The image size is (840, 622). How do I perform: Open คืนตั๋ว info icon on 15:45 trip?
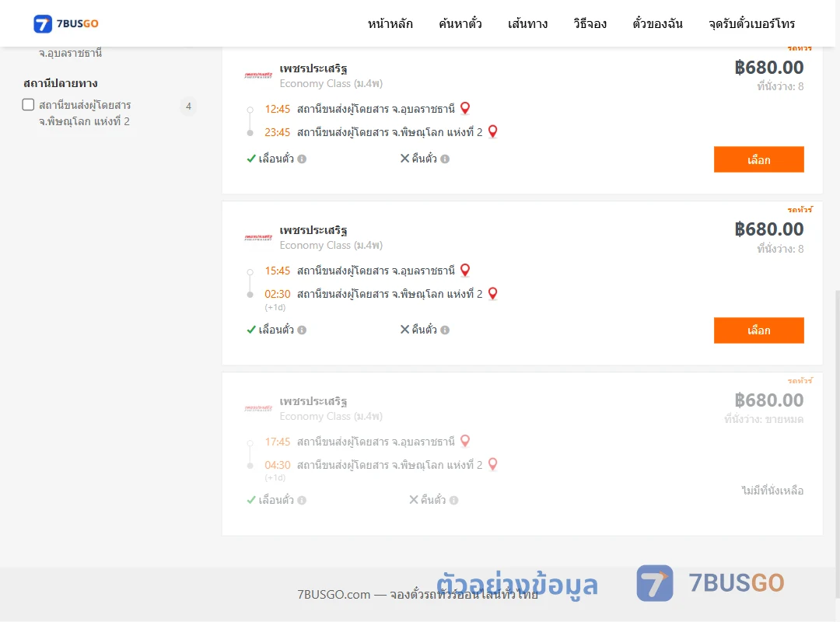pos(445,330)
